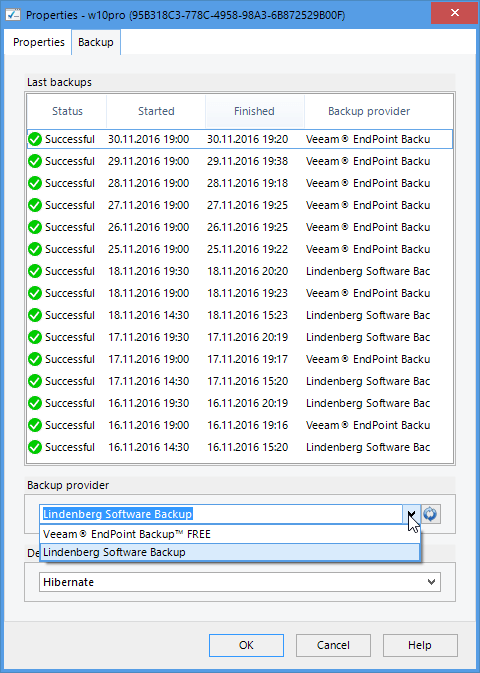This screenshot has height=673, width=480.
Task: Click green check icon of 16.11.2016 19:00 backup
Action: (35, 425)
